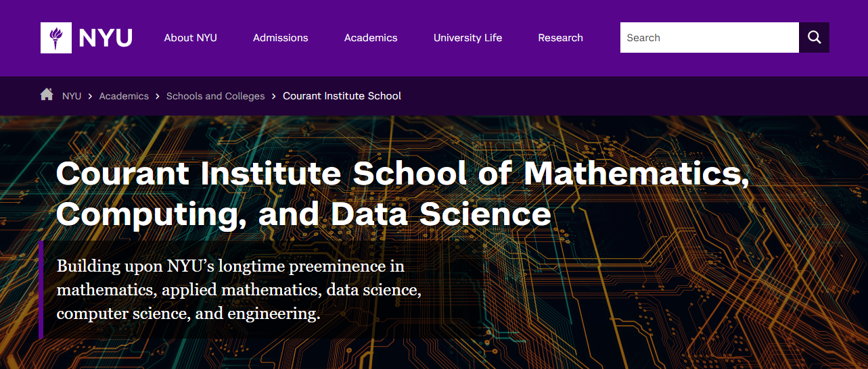Click the NYU torch logo icon
The width and height of the screenshot is (868, 369).
coord(56,38)
